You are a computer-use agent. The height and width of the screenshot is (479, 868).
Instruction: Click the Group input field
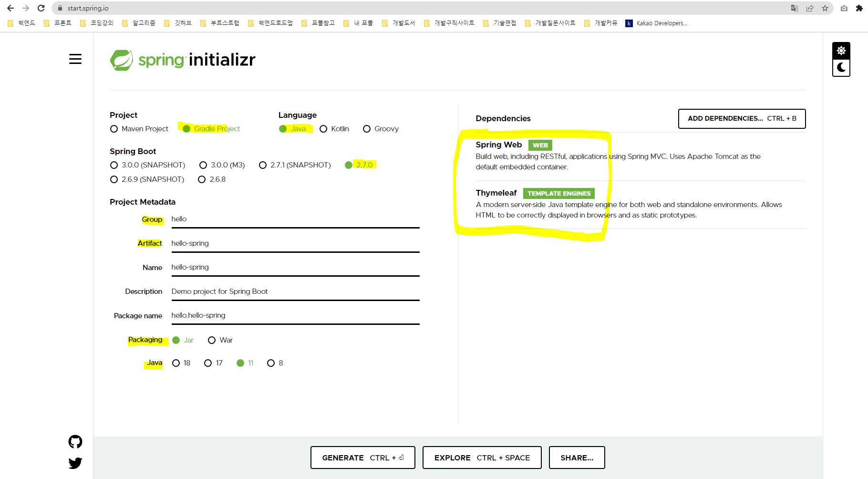[x=295, y=219]
